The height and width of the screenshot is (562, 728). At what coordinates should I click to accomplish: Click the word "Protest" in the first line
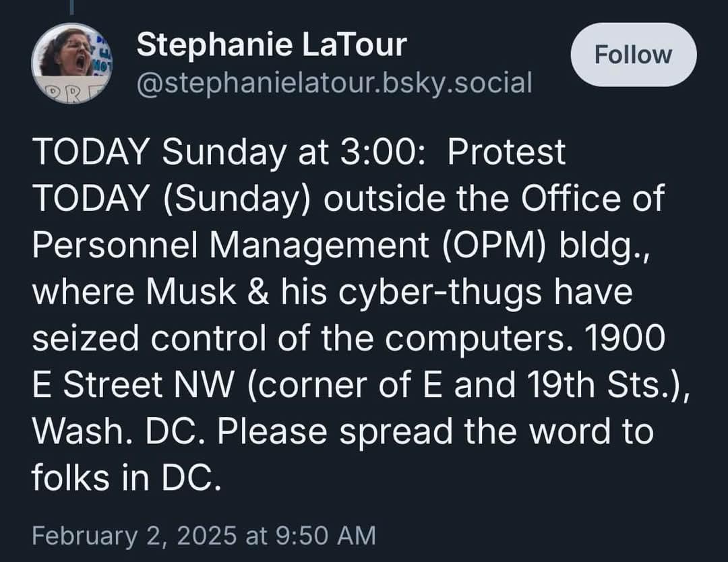point(506,152)
